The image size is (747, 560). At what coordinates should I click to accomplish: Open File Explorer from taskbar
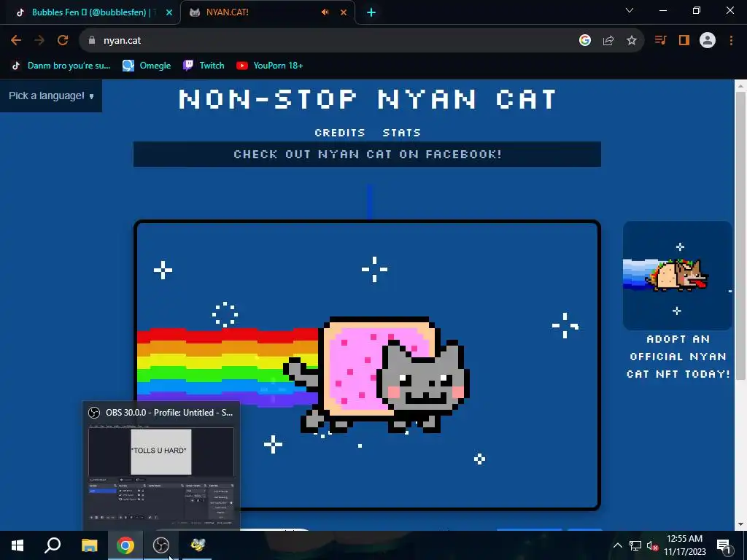[89, 545]
